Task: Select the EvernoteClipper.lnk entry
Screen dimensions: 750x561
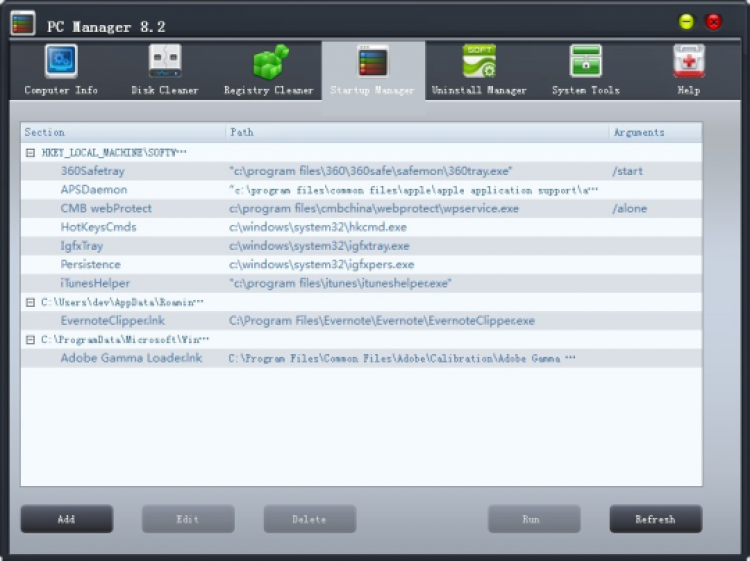Action: click(x=112, y=321)
